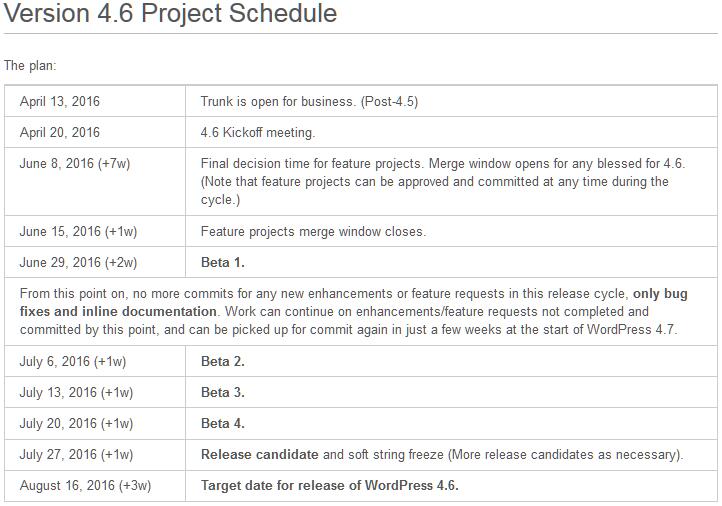Select the August 16, 2016 (+3w) cell
Image resolution: width=722 pixels, height=506 pixels.
(x=95, y=486)
